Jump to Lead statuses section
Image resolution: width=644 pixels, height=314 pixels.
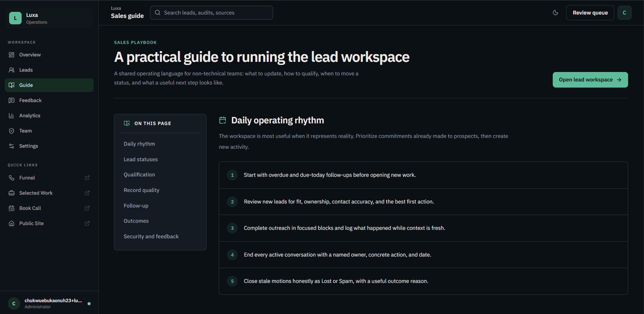(141, 159)
